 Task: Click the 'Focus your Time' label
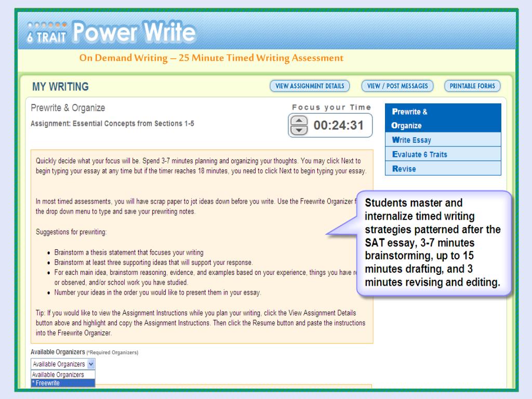331,107
